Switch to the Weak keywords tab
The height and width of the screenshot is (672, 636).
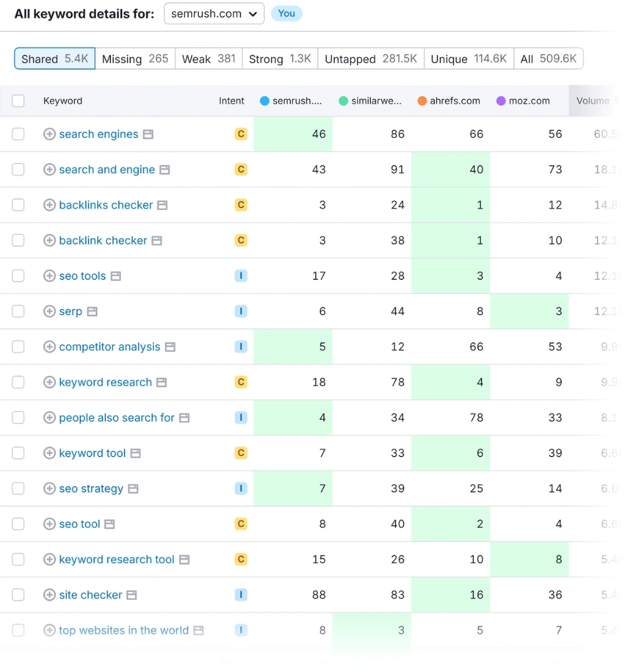(209, 58)
